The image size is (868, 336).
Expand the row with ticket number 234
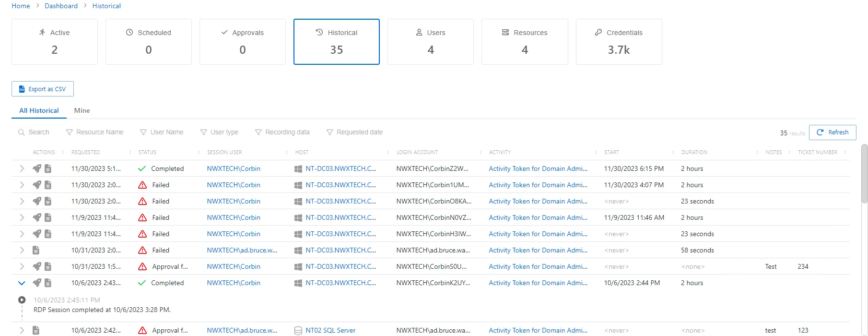(x=22, y=266)
